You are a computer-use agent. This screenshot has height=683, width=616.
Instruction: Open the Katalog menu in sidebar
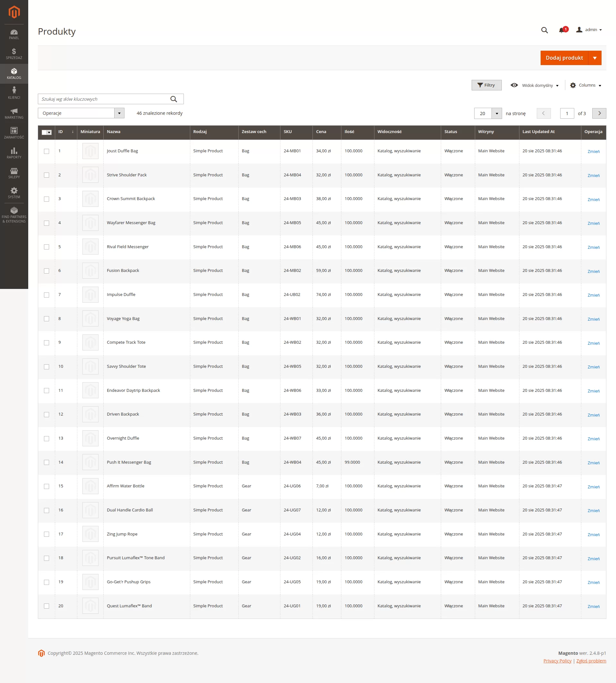14,73
